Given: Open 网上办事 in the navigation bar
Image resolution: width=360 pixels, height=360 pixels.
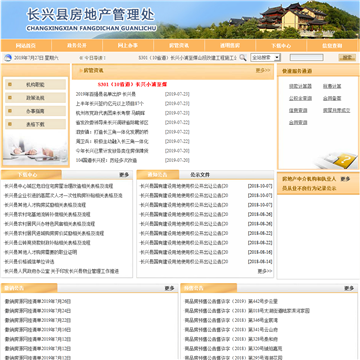Looking at the screenshot, I should [x=128, y=46].
